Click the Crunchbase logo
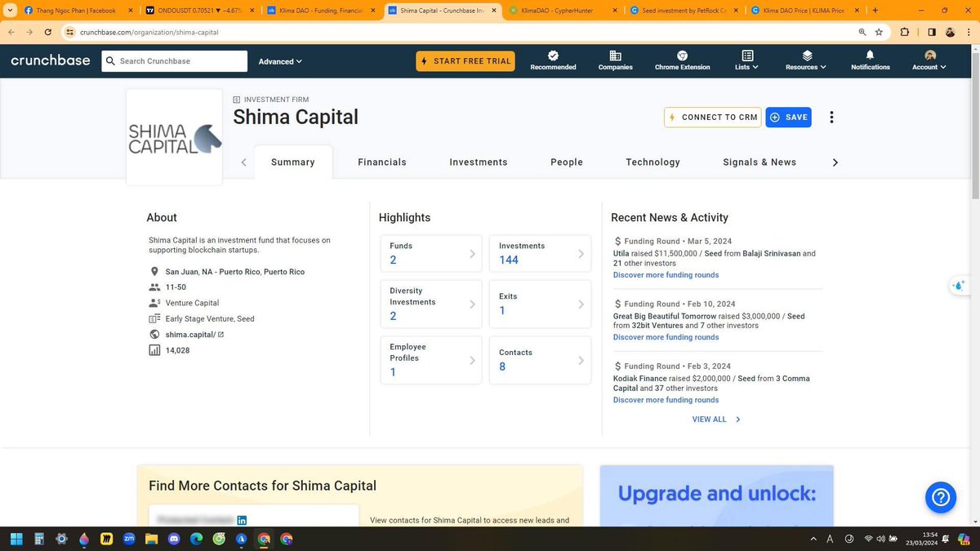The image size is (980, 551). pyautogui.click(x=51, y=60)
